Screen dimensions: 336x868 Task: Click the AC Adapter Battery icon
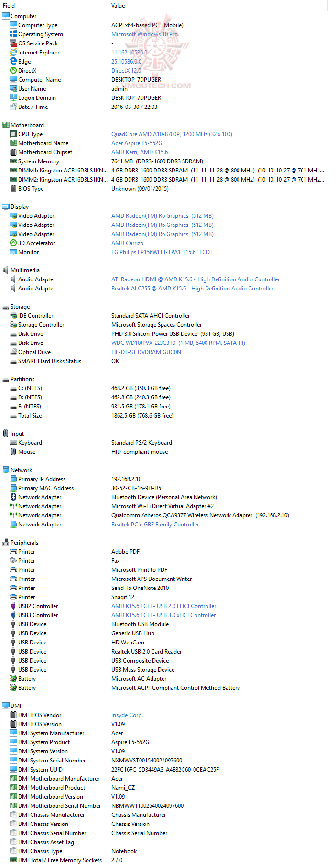click(13, 678)
